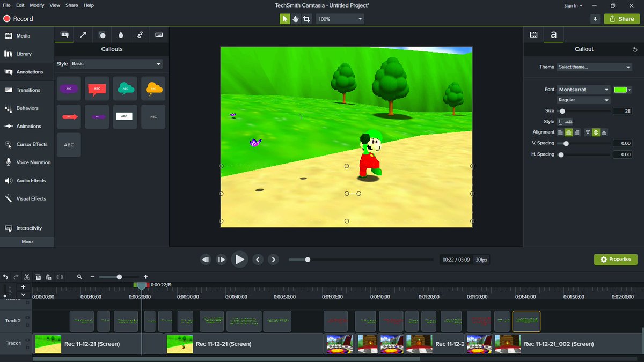Align callout text right
The width and height of the screenshot is (644, 362).
[x=577, y=132]
